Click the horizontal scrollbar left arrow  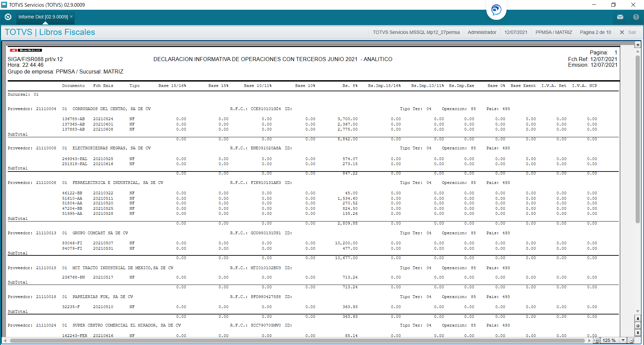point(5,341)
